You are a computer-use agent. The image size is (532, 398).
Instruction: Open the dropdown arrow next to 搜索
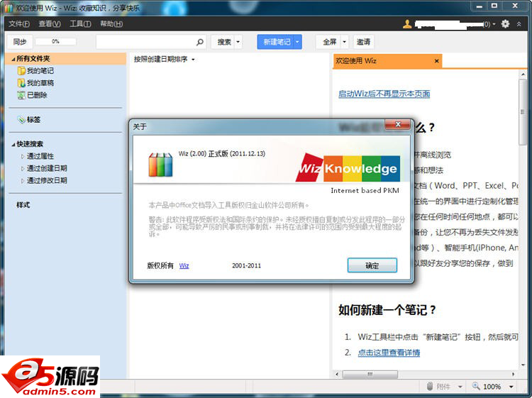tap(238, 42)
